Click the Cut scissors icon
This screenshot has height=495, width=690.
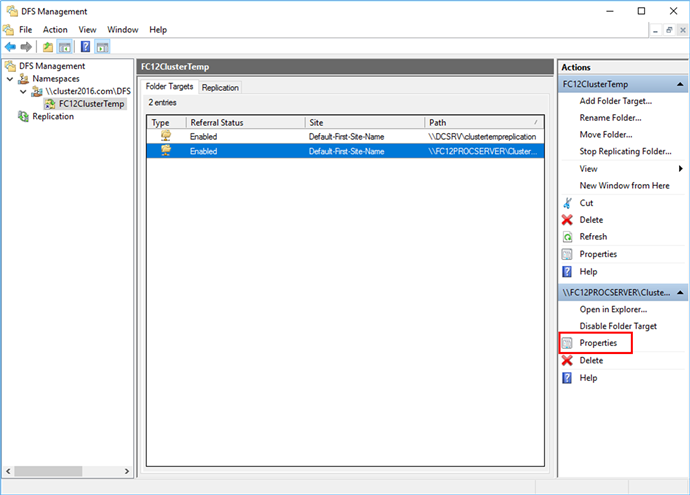click(567, 203)
